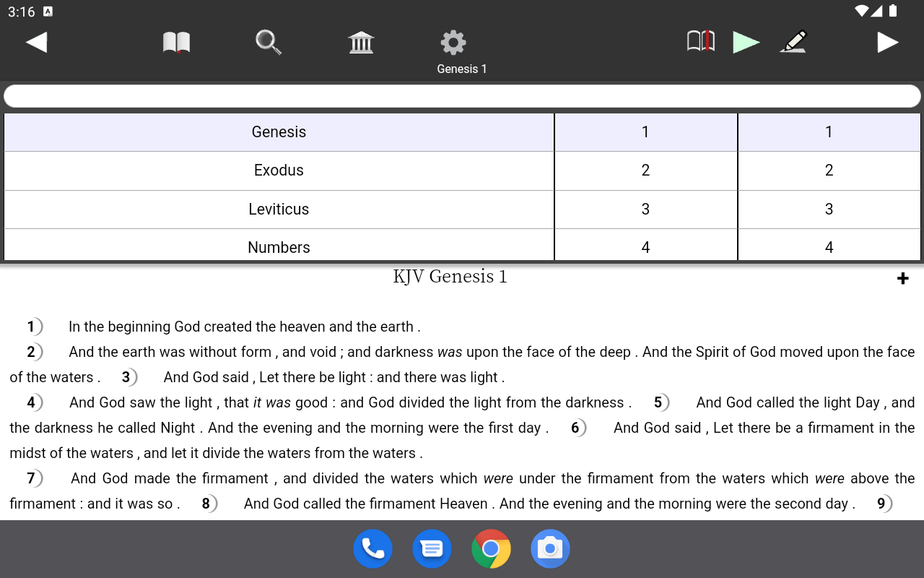Select Leviticus in the book list
The width and height of the screenshot is (924, 578).
coord(279,210)
